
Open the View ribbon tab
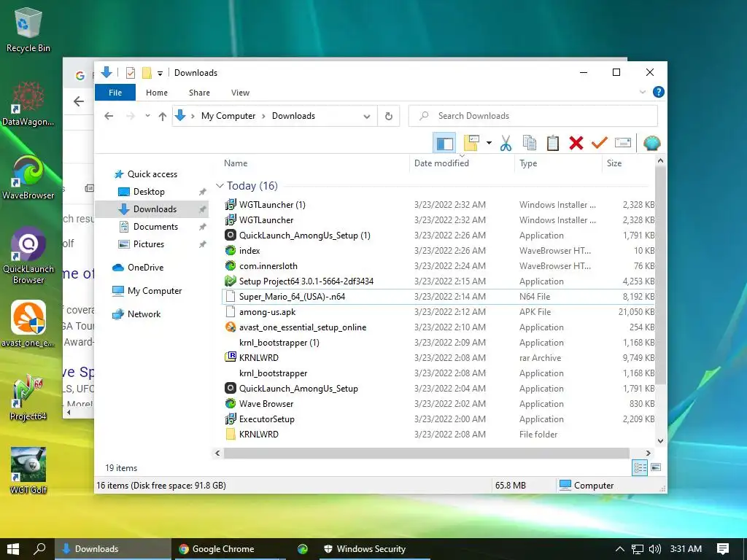[x=240, y=93]
